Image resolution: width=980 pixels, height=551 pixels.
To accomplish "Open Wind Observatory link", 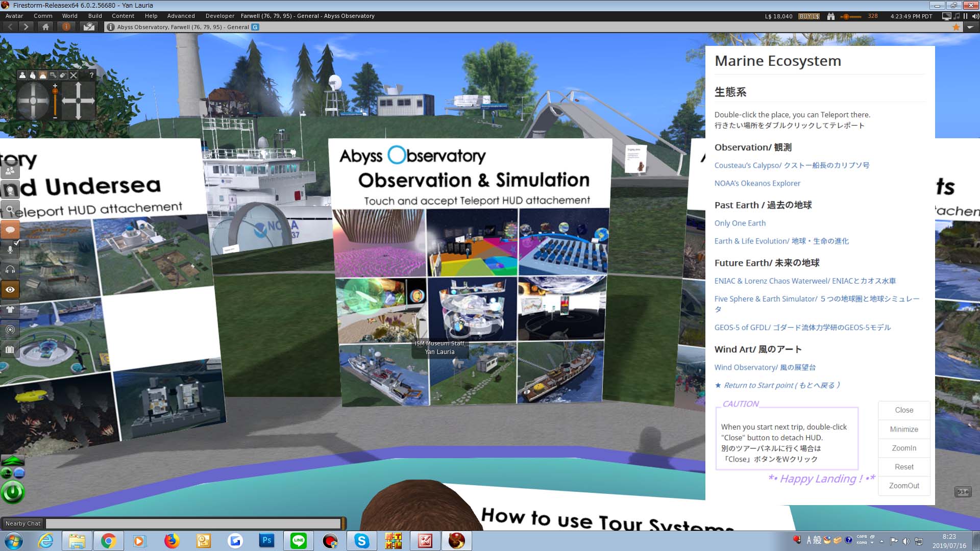I will point(765,367).
